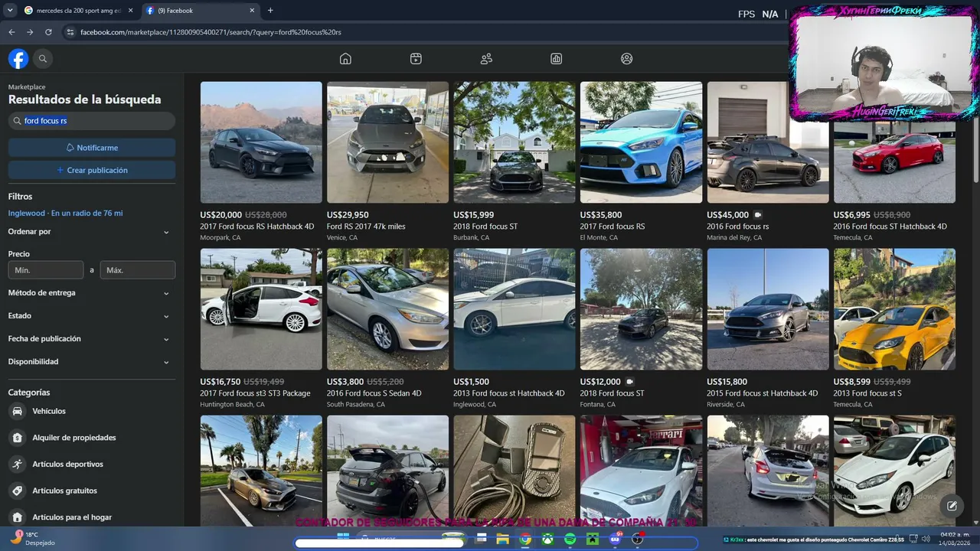This screenshot has height=551, width=980.
Task: Open the 2018 Ford focus ST Burbank photo
Action: [514, 142]
